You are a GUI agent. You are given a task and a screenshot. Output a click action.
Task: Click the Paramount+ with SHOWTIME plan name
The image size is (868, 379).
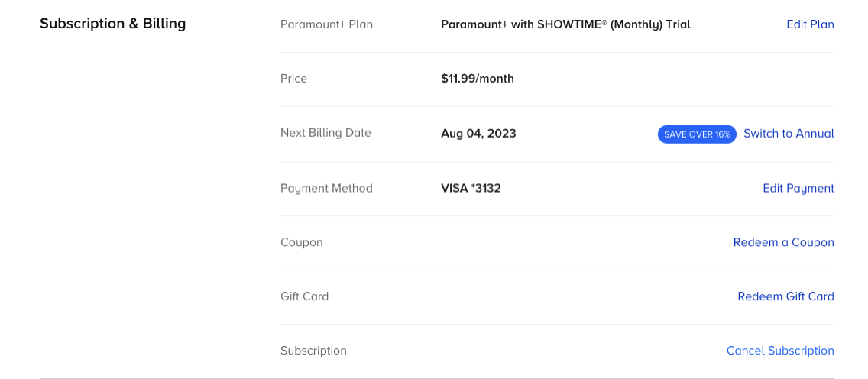(565, 24)
